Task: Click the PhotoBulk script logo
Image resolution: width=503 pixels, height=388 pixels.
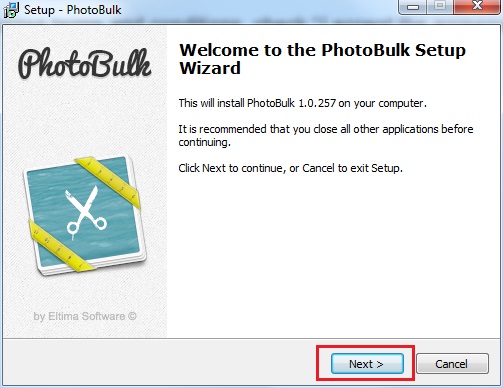Action: tap(85, 64)
